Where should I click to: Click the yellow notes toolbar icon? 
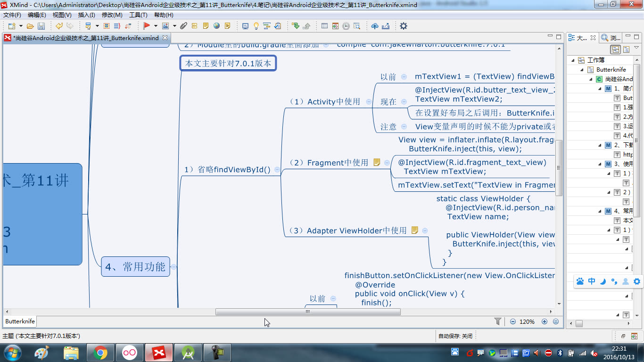click(206, 26)
